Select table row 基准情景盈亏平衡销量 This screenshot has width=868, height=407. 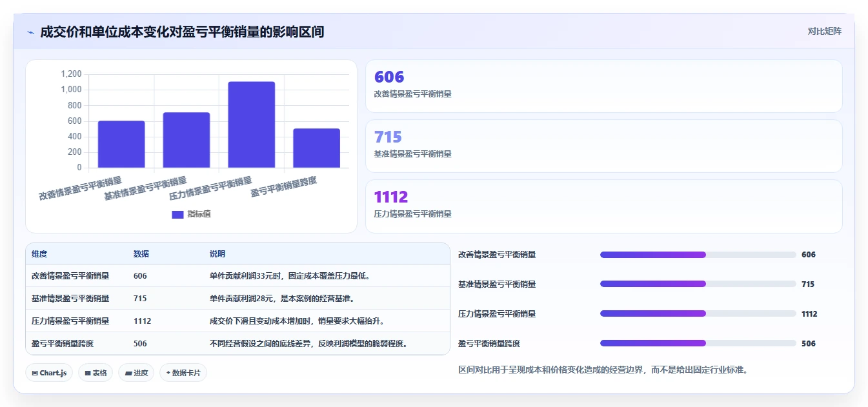tap(237, 299)
